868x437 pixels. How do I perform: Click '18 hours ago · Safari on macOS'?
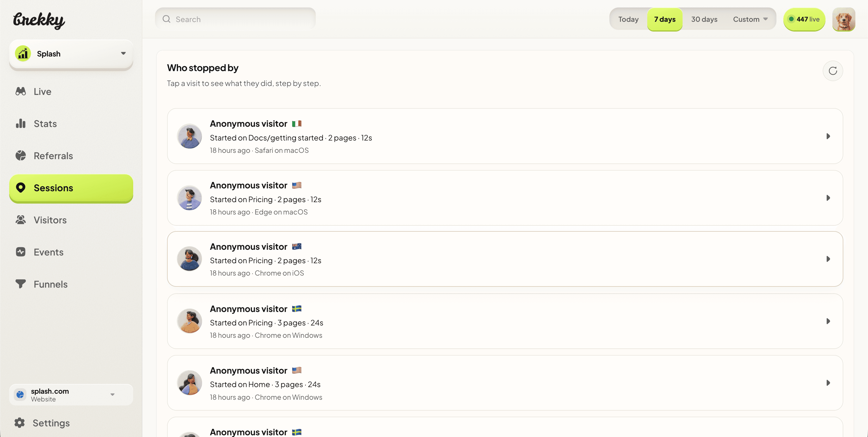(259, 150)
